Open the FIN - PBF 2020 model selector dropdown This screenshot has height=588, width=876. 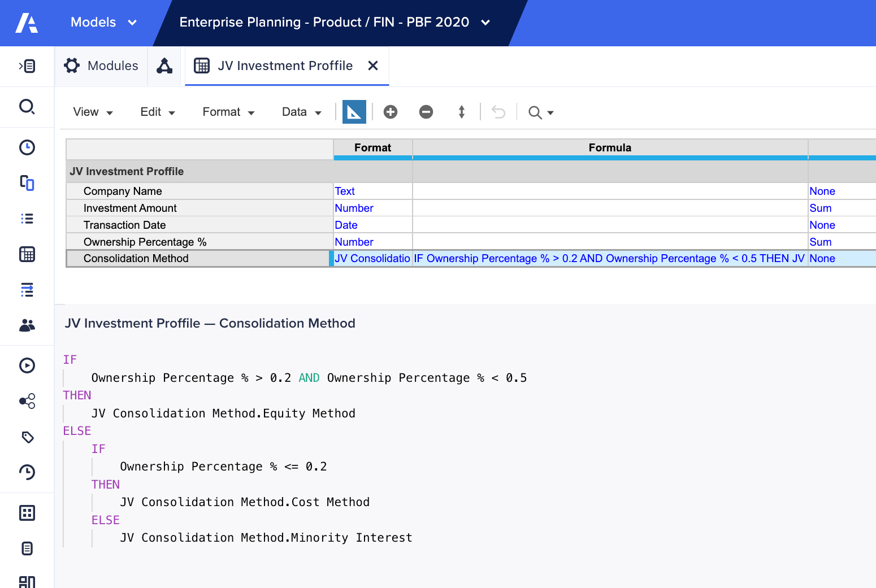tap(485, 23)
